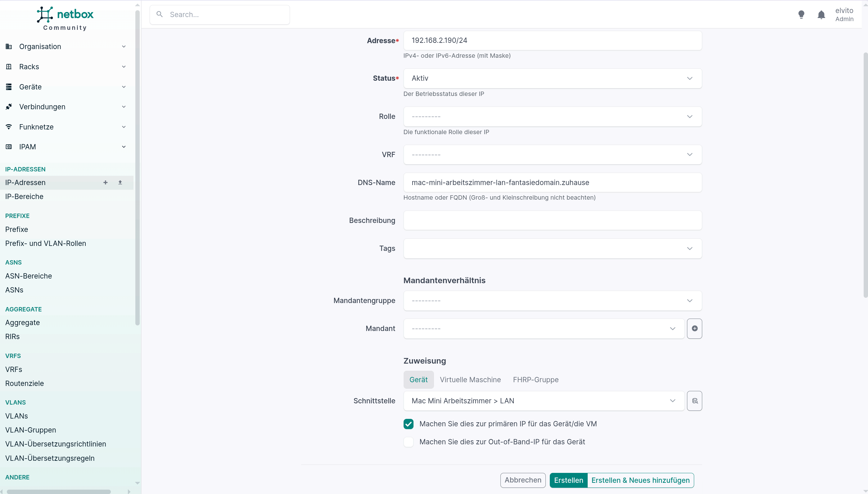Click the Organisation building icon
Image resolution: width=868 pixels, height=494 pixels.
coord(9,47)
